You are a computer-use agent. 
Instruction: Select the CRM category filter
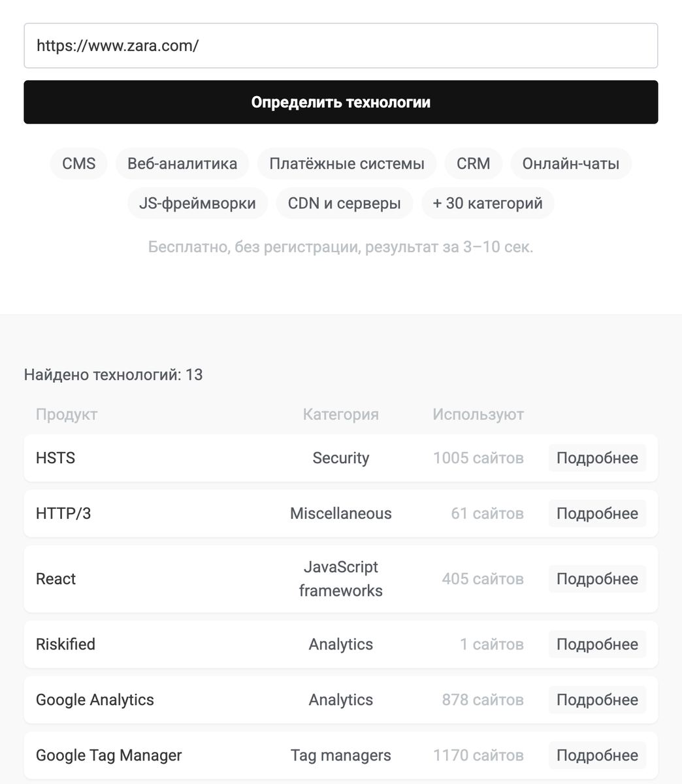(x=473, y=163)
